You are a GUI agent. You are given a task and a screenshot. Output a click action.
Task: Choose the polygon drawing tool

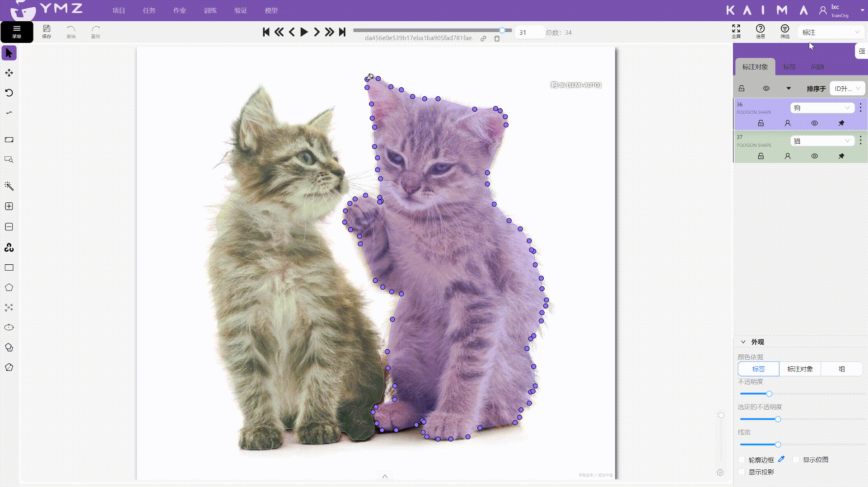(x=9, y=288)
